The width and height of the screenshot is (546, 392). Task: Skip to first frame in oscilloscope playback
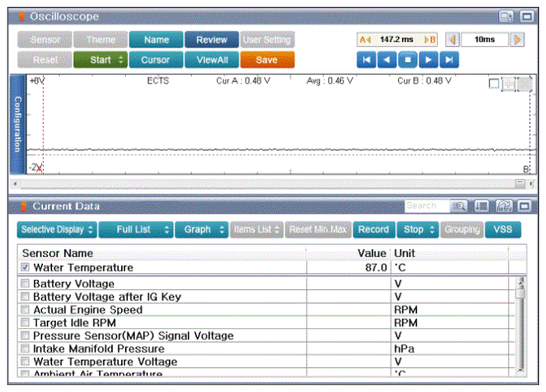tap(367, 60)
